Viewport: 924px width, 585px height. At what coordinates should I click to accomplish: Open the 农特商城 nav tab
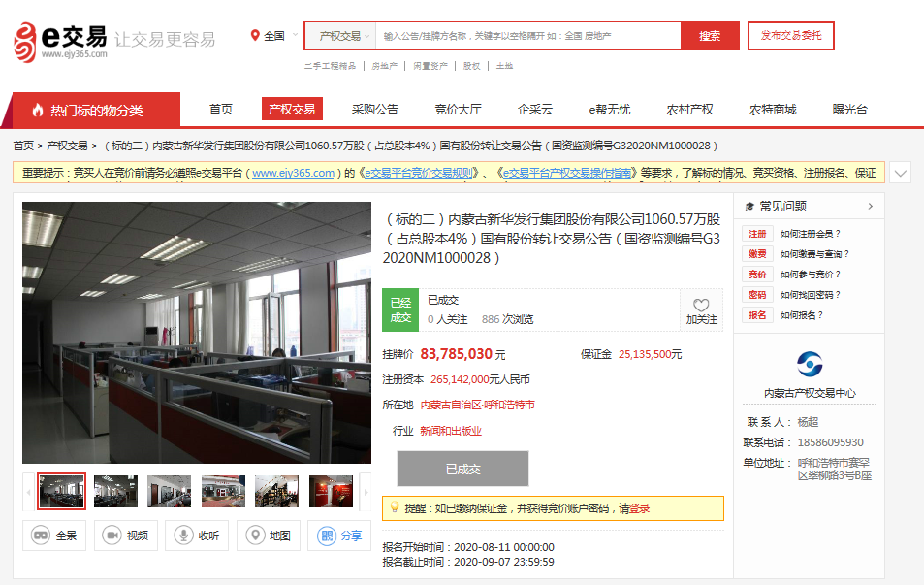[x=773, y=109]
